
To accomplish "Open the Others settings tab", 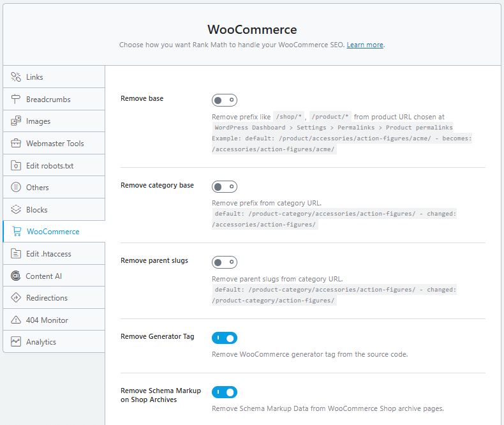I will pos(38,188).
